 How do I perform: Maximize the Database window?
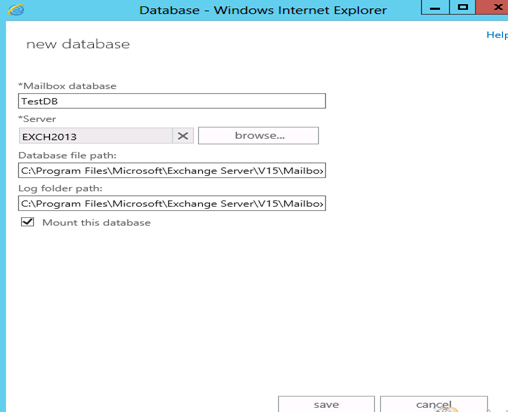pyautogui.click(x=463, y=7)
